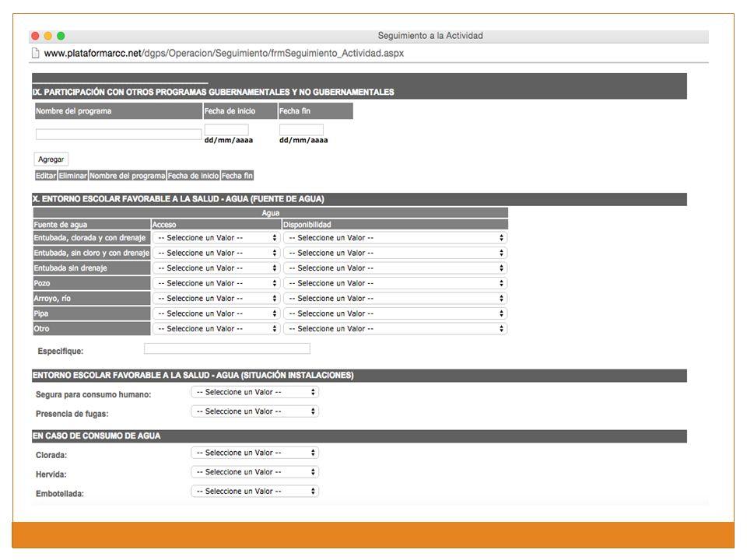747x560 pixels.
Task: Click section IX Participación con otros programas header
Action: tap(359, 92)
